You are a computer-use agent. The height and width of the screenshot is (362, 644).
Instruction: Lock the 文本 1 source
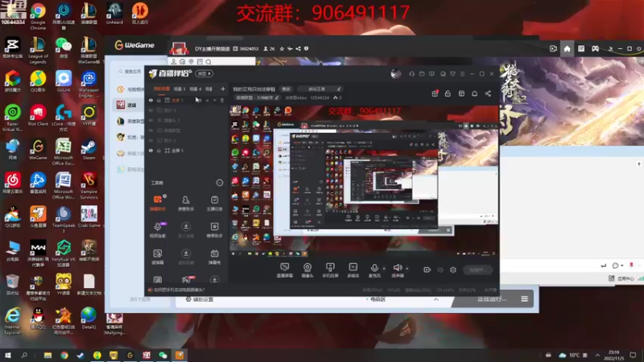159,100
